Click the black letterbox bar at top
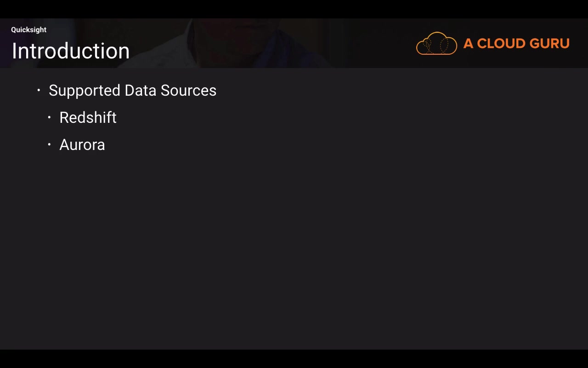588x368 pixels. tap(294, 9)
